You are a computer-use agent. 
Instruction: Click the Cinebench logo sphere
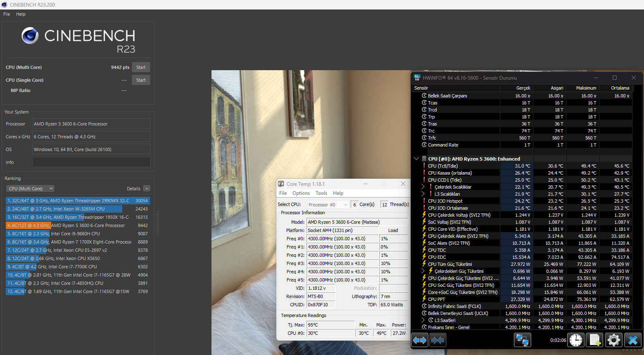pos(30,36)
